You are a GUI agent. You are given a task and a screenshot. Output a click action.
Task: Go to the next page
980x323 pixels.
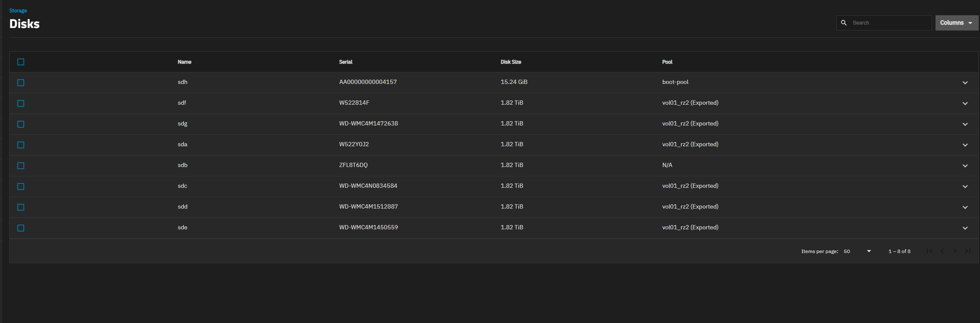(955, 251)
